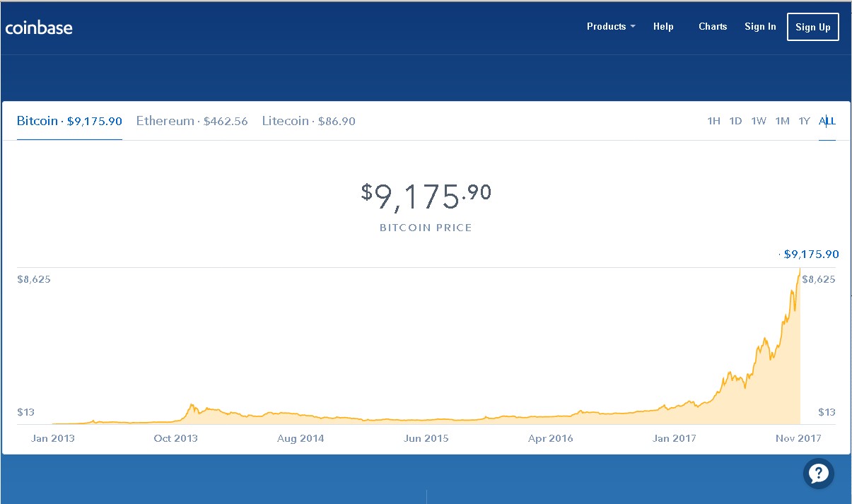Screen dimensions: 852x504
Task: Click the Nov 2017 date label
Action: [798, 438]
